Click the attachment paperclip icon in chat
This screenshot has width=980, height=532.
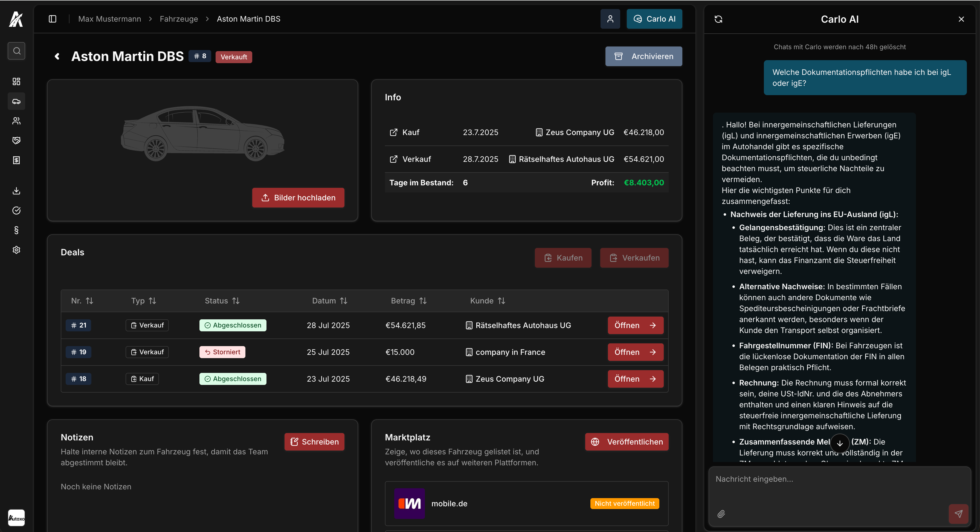pyautogui.click(x=721, y=514)
